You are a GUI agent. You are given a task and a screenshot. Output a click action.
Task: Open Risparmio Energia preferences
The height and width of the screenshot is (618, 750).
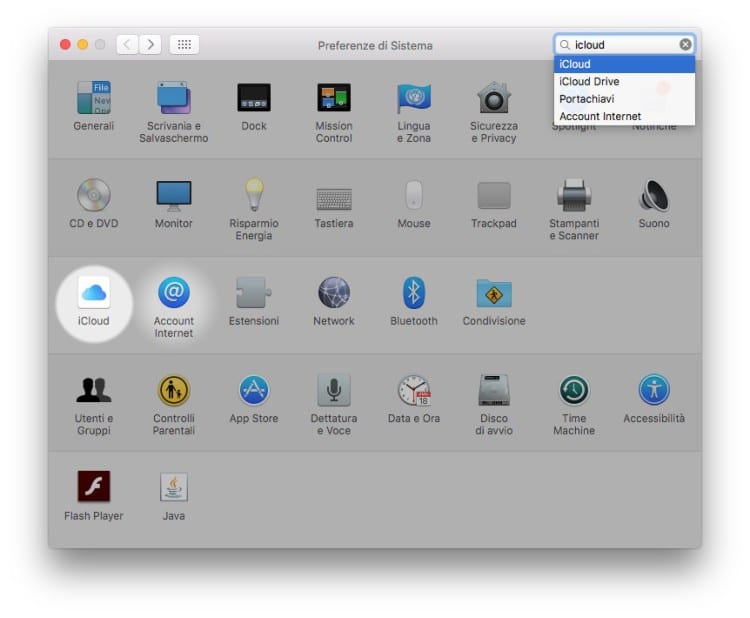pyautogui.click(x=254, y=195)
